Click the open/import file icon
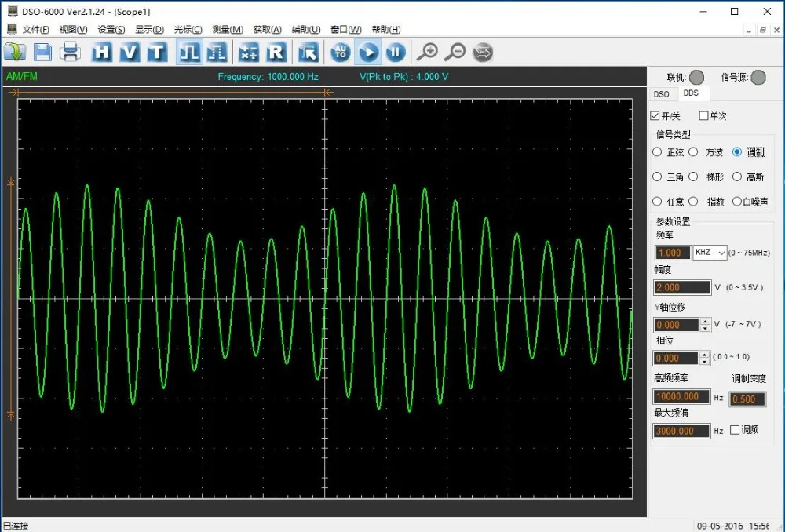785x532 pixels. point(14,52)
